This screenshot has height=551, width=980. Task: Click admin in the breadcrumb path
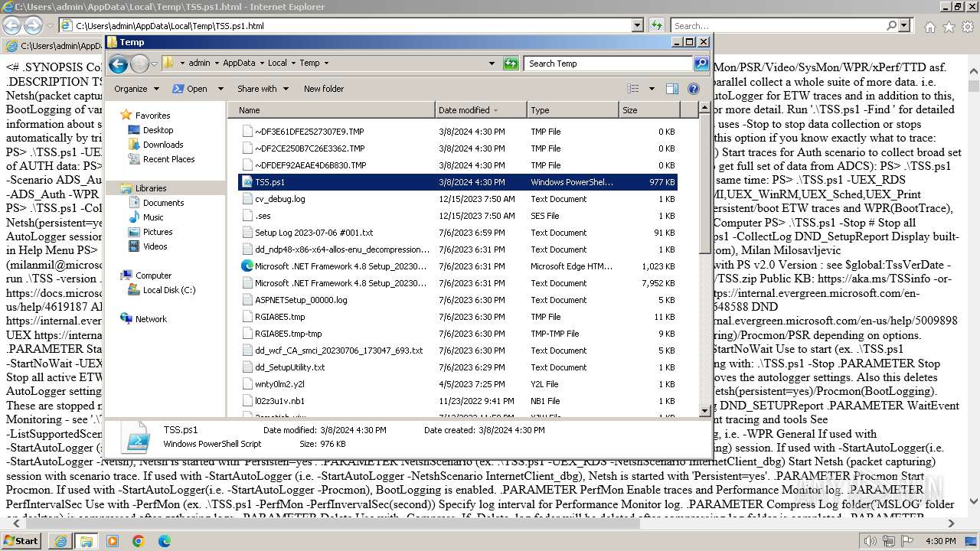199,64
